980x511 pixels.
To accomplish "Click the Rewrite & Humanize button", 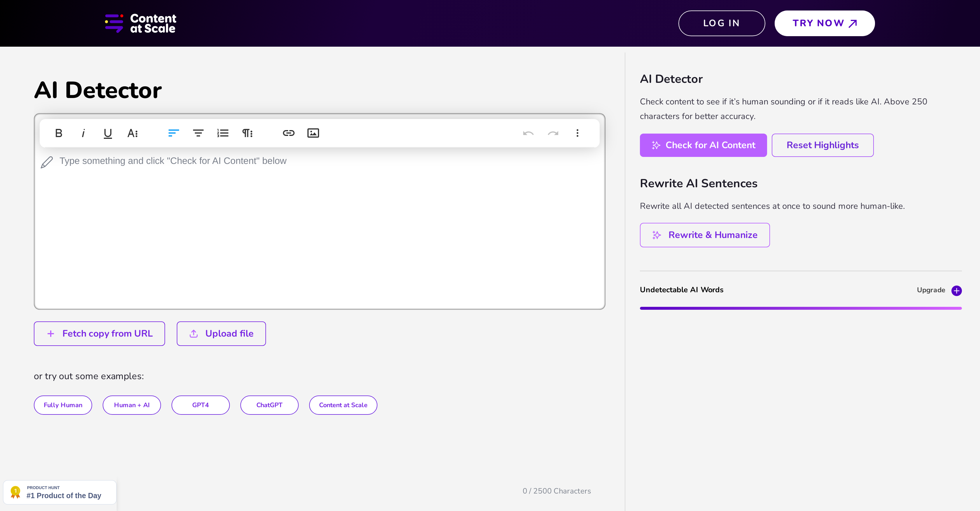I will 704,235.
